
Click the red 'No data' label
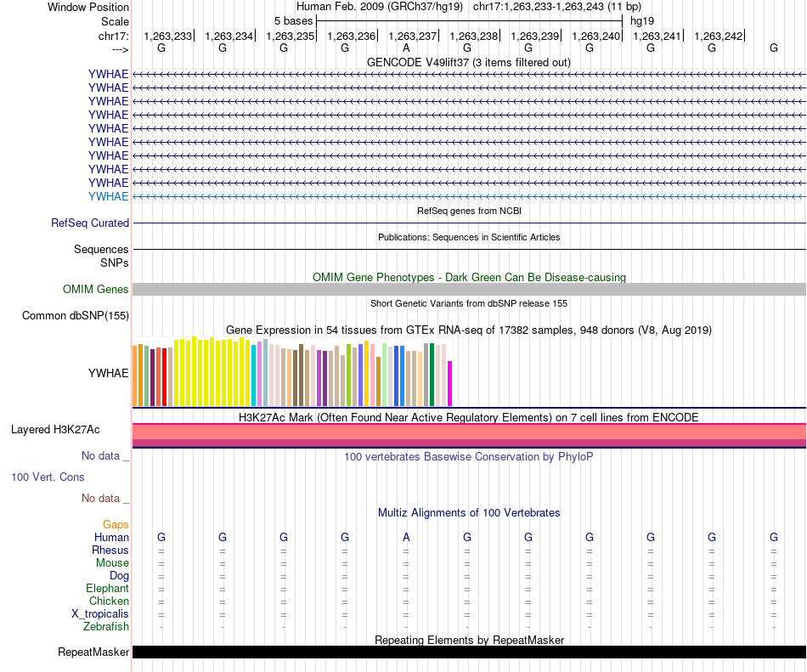[105, 498]
